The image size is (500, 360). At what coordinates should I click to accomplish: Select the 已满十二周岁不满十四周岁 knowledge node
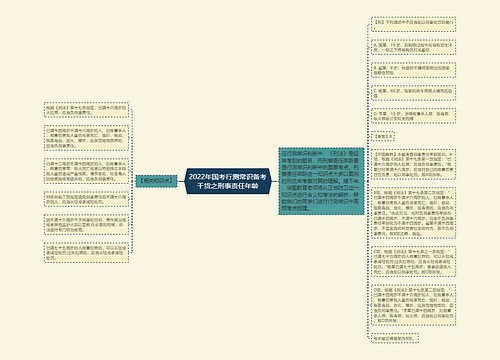(x=86, y=171)
